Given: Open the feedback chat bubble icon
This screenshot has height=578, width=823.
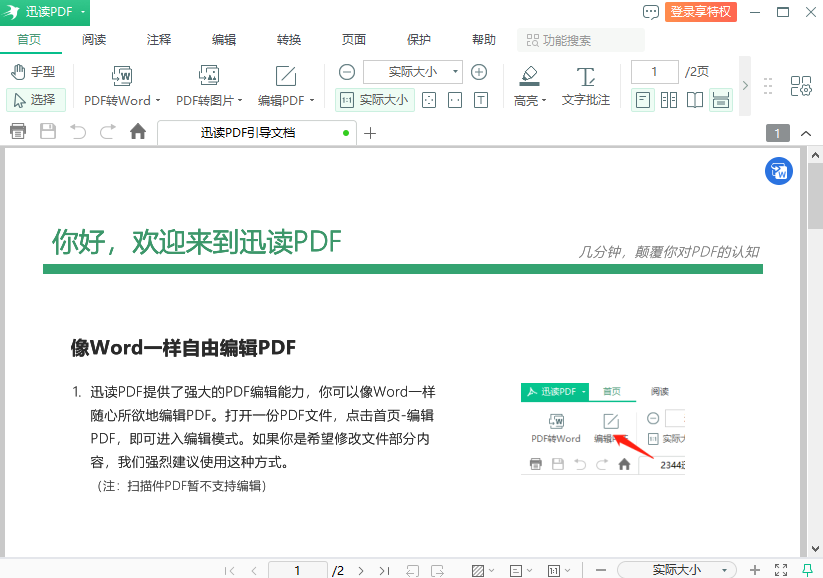Looking at the screenshot, I should 651,12.
